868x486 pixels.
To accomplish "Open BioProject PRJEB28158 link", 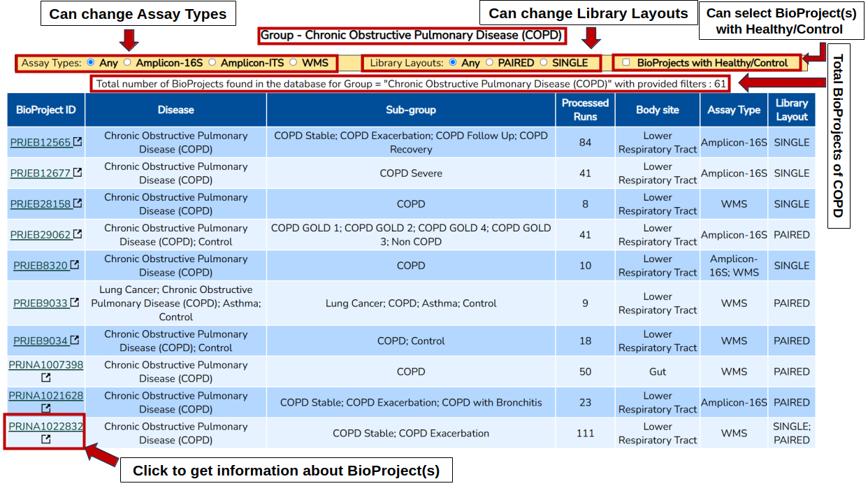I will (x=41, y=204).
